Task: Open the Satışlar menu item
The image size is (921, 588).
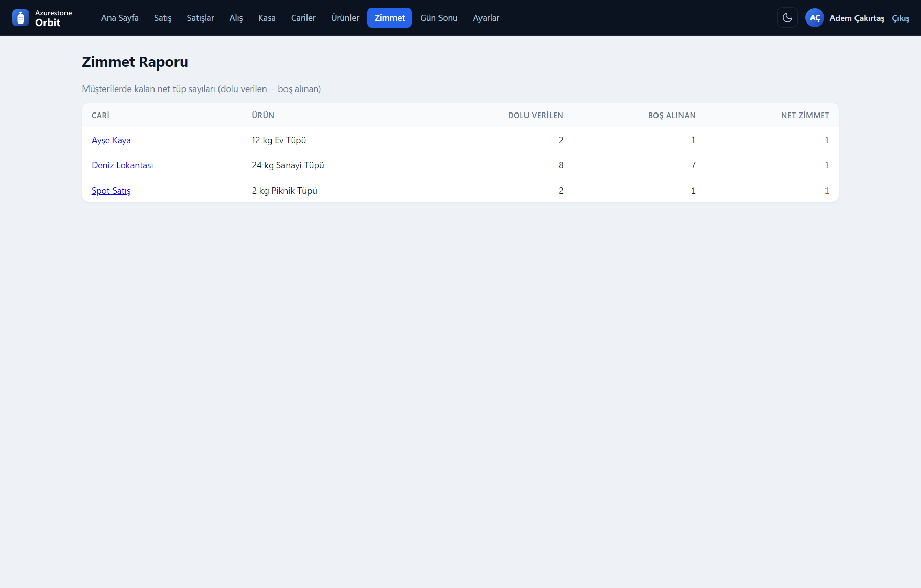Action: [201, 18]
